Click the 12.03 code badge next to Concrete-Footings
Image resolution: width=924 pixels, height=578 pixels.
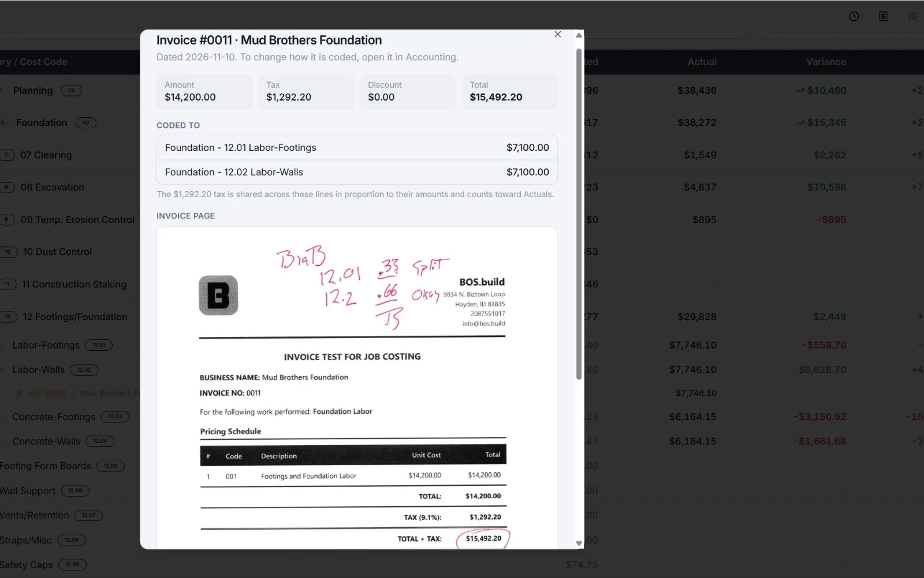pyautogui.click(x=115, y=417)
